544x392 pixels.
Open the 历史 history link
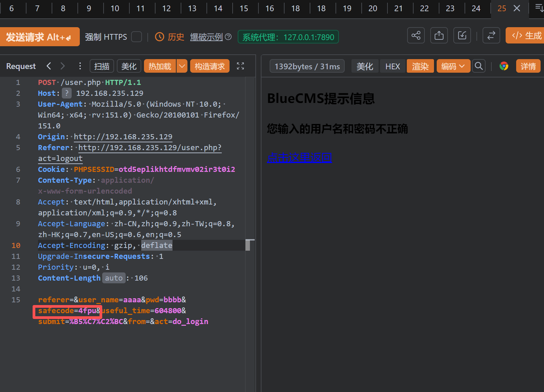pyautogui.click(x=176, y=37)
